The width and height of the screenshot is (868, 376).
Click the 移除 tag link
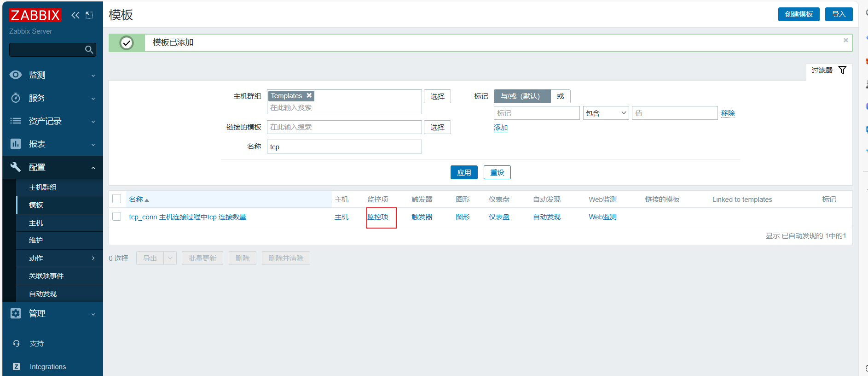click(x=728, y=113)
